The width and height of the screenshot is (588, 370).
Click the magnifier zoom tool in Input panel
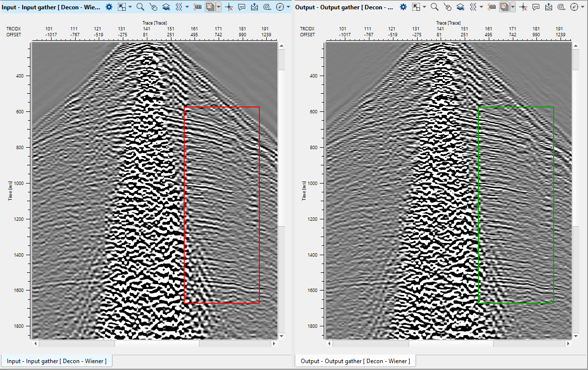[140, 7]
